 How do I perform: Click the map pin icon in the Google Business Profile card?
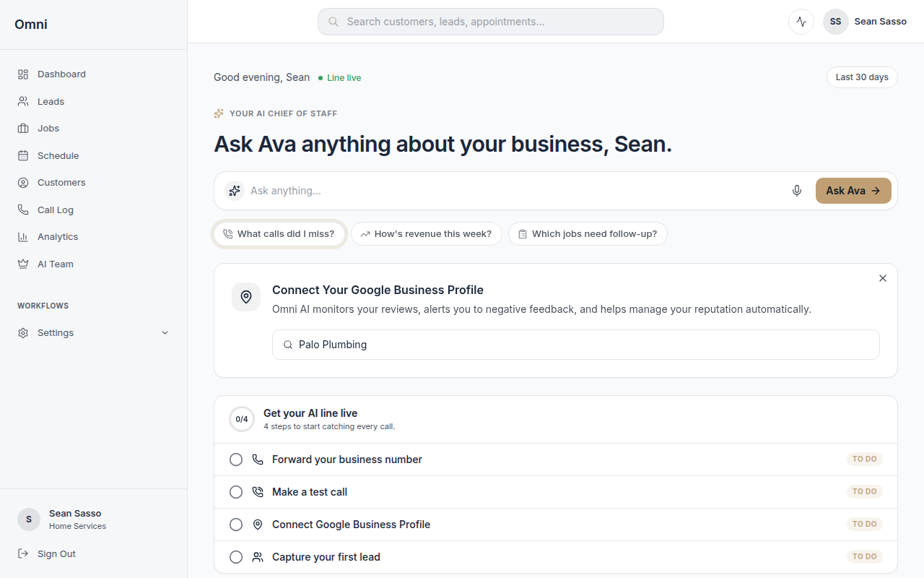click(246, 297)
